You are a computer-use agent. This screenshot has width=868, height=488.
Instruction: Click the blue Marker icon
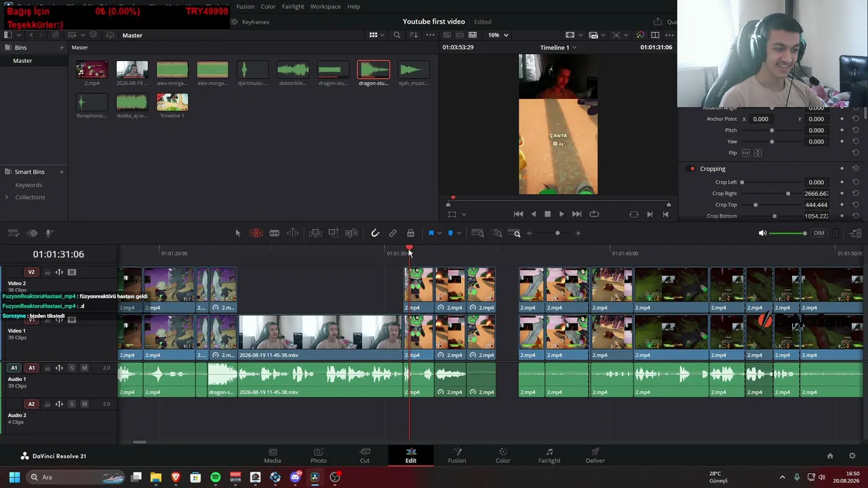click(450, 233)
